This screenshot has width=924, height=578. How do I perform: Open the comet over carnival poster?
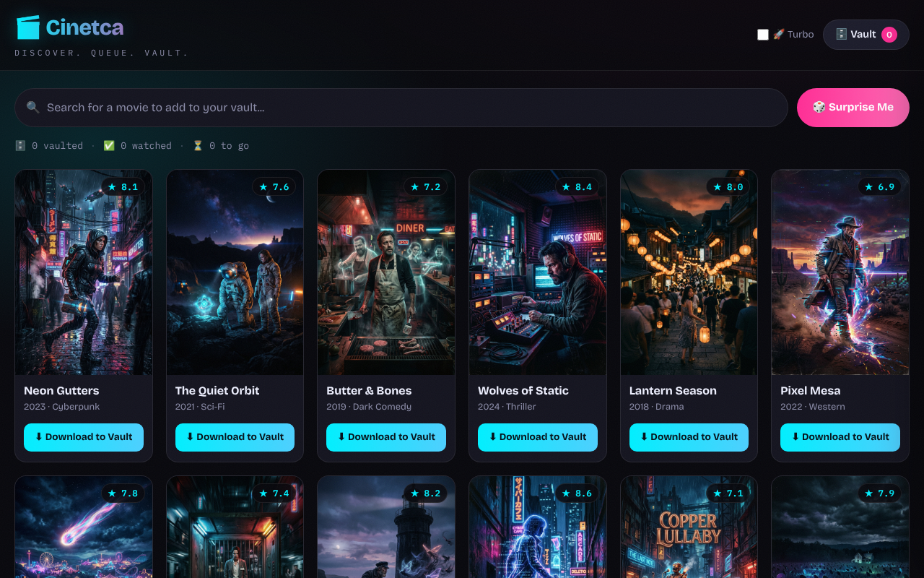tap(84, 527)
